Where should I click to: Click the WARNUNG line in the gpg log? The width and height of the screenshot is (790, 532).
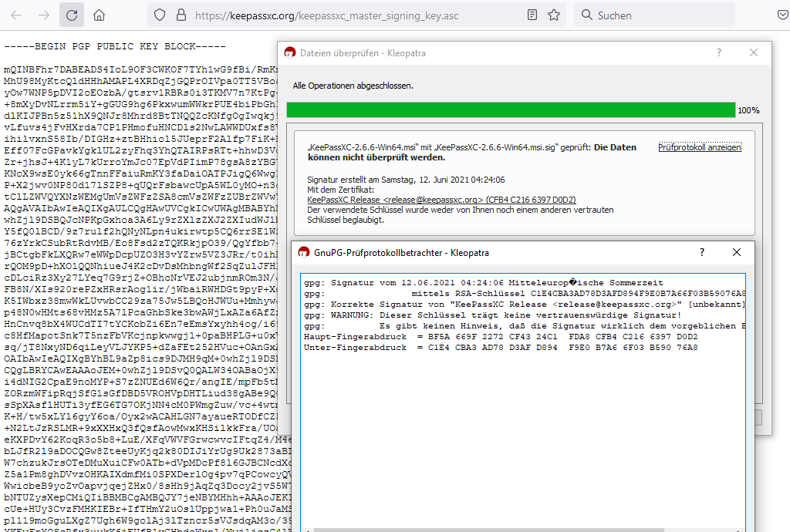493,315
